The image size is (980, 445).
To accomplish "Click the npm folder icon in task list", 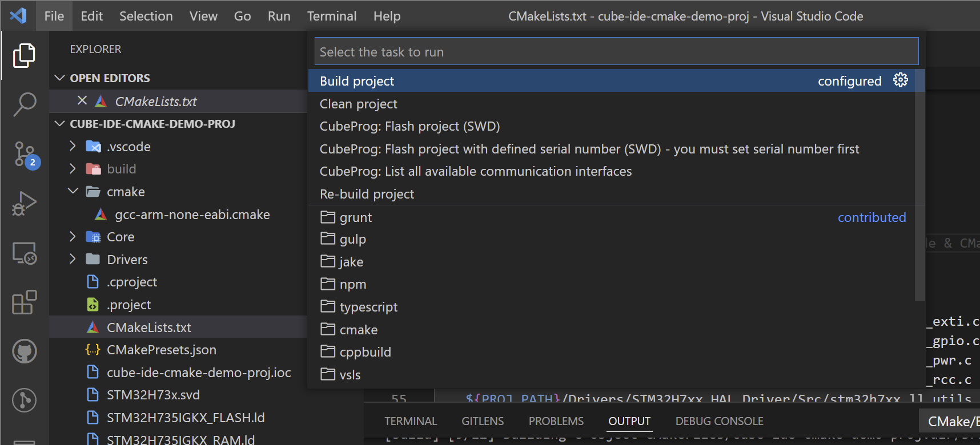I will [328, 284].
